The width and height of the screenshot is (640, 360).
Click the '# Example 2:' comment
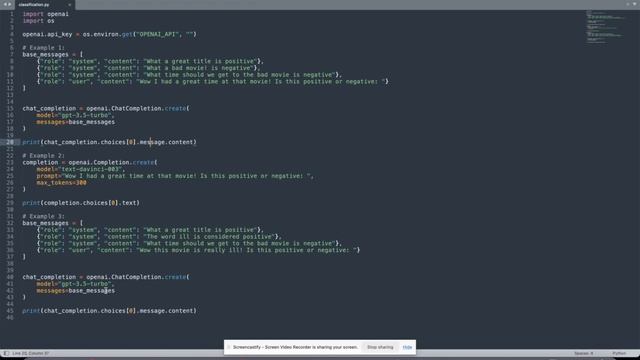pos(44,156)
